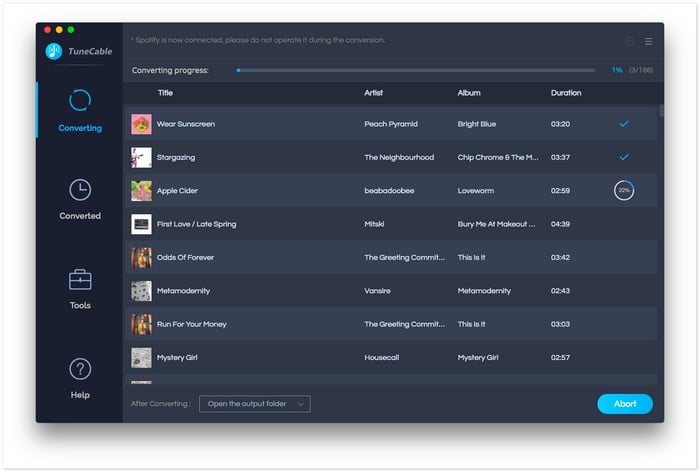Select the Wear Sunscreen title
700x472 pixels.
click(x=186, y=124)
